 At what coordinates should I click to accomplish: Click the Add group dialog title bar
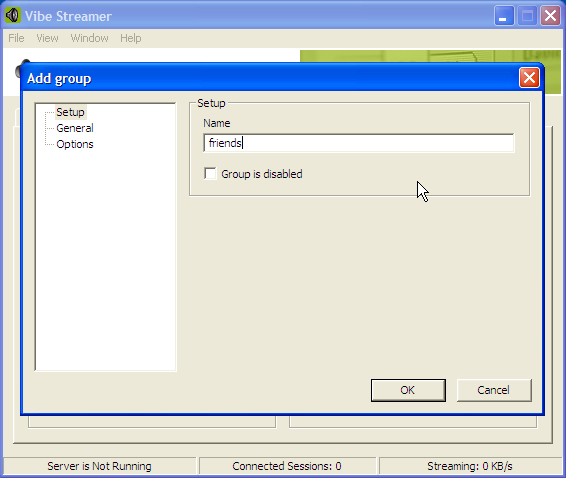click(x=271, y=78)
